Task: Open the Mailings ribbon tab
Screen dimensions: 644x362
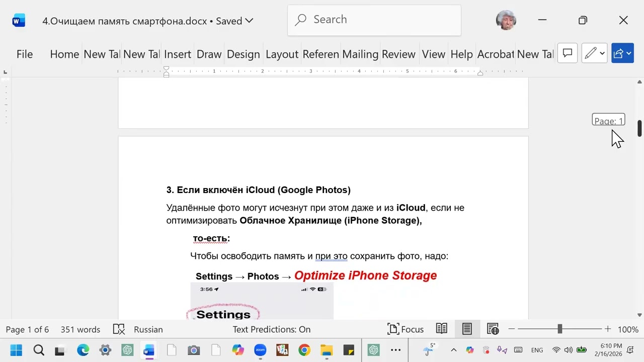Action: [x=360, y=54]
